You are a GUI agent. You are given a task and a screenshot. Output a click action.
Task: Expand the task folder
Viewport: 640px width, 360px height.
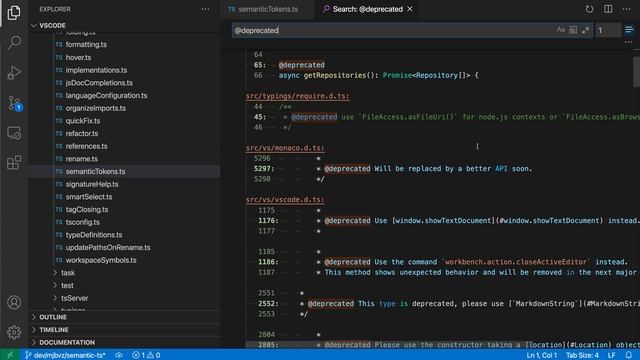(68, 273)
